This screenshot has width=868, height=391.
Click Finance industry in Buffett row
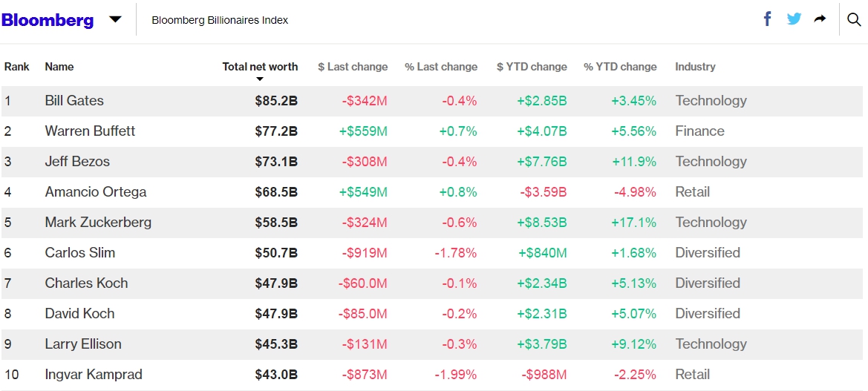click(x=699, y=131)
